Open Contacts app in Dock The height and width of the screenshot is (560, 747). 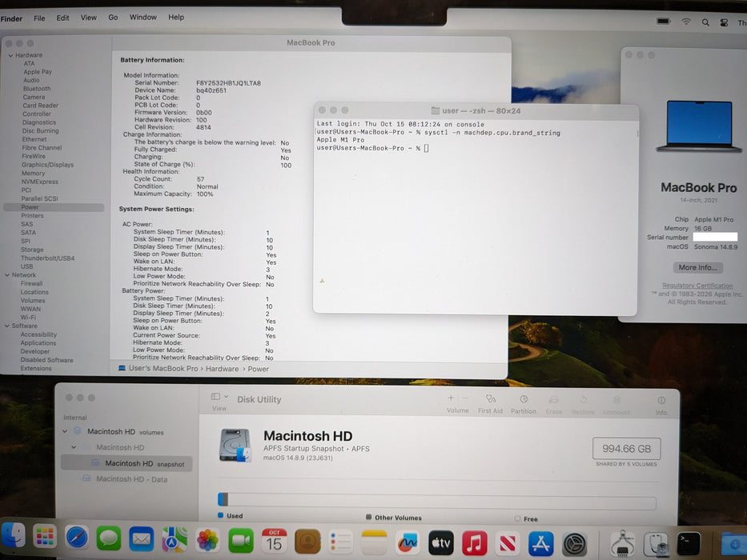307,542
